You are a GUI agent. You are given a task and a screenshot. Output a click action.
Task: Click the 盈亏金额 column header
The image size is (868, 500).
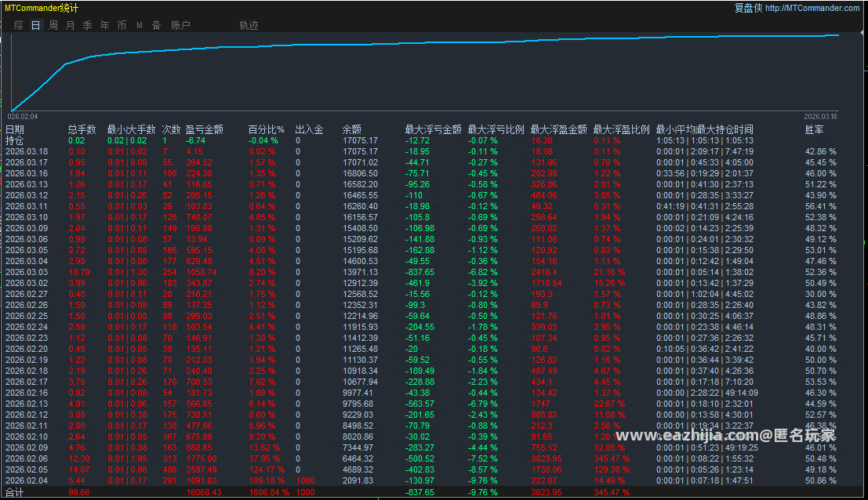pos(205,129)
